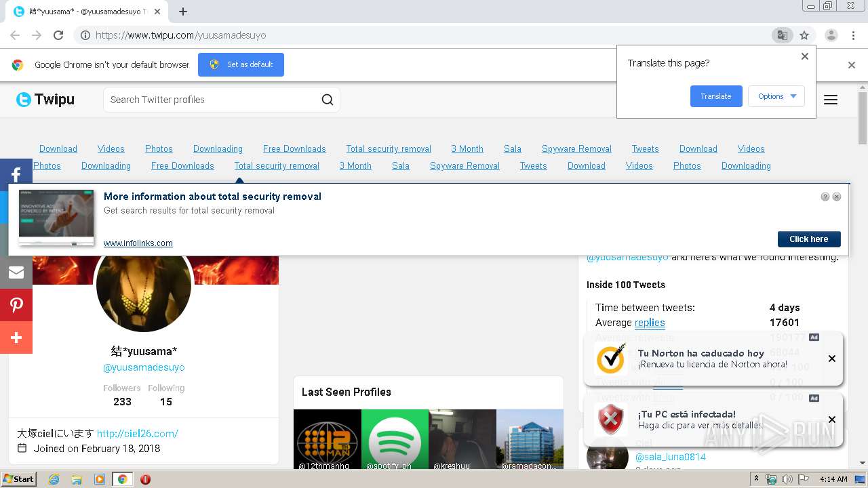Click the Translate button

click(716, 96)
